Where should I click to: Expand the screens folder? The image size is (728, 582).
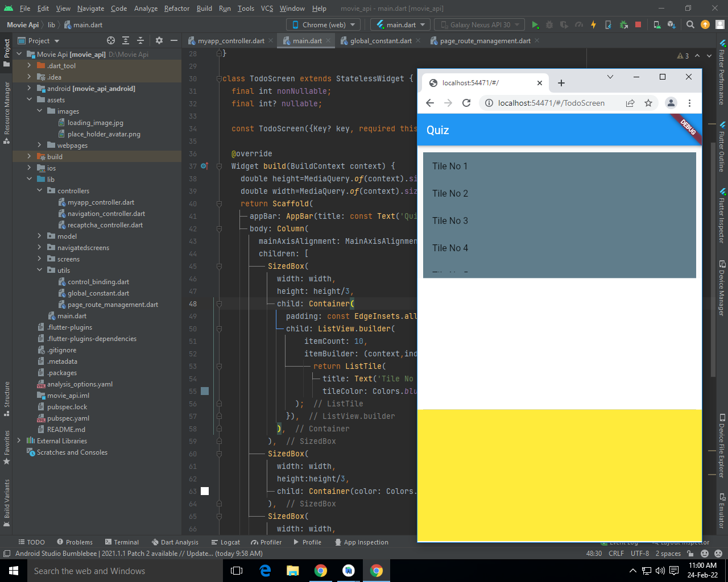click(x=39, y=259)
